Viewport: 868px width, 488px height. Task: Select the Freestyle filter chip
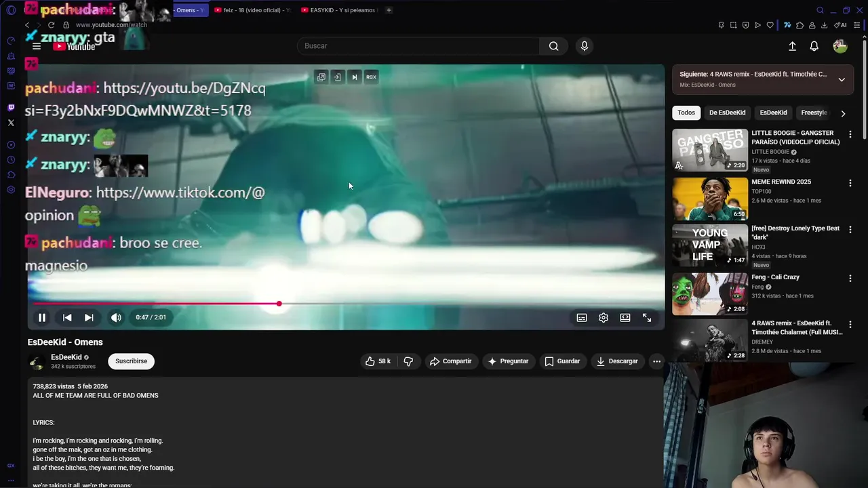click(814, 113)
